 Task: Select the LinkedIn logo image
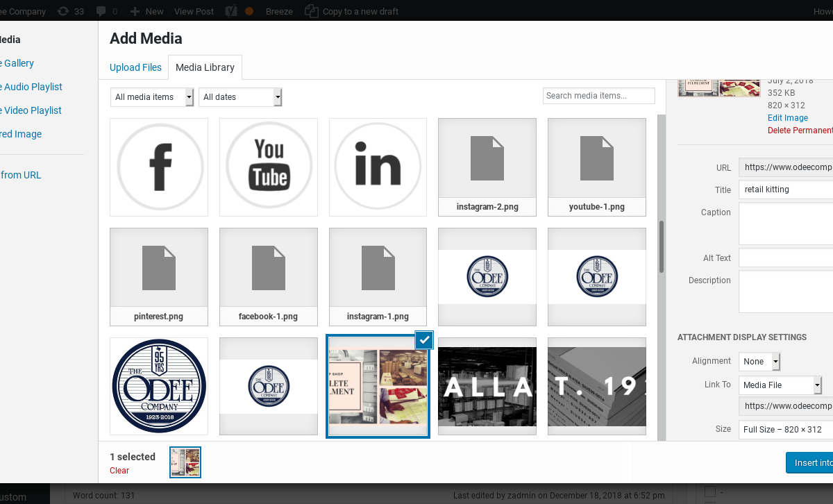coord(378,167)
